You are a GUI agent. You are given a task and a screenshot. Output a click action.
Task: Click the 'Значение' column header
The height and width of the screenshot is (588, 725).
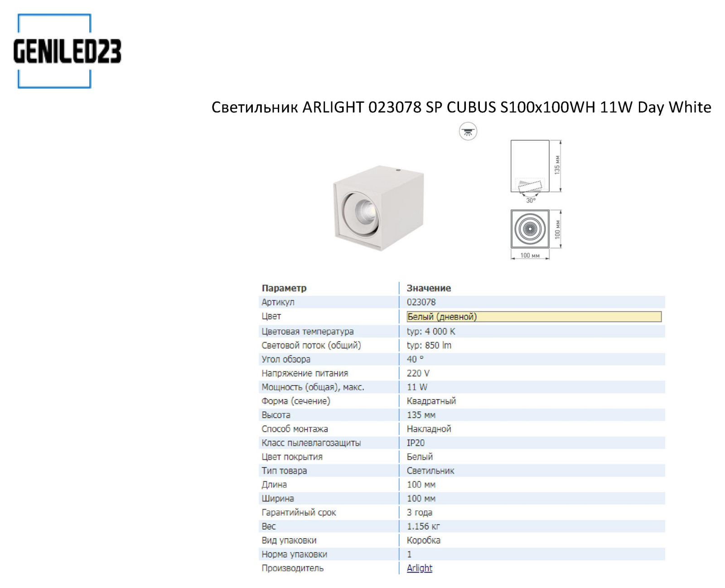pos(429,288)
